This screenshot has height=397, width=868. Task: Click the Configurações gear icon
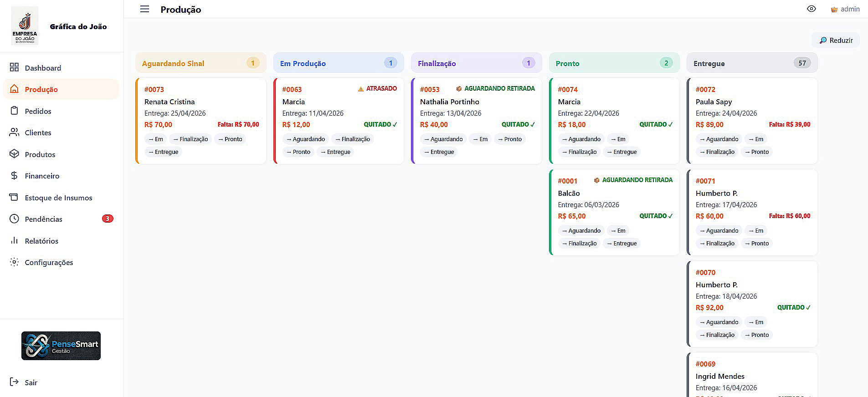(14, 262)
